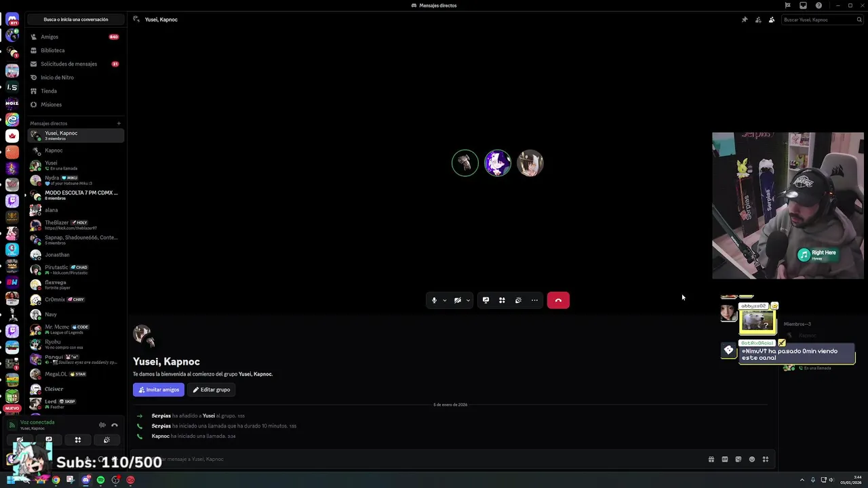Open the Nydra direct message
868x488 pixels.
click(x=75, y=180)
